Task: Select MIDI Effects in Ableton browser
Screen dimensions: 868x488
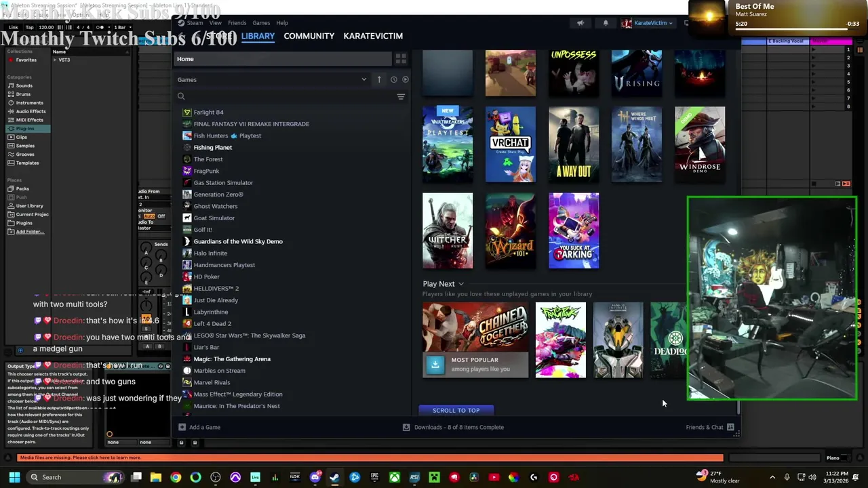Action: pos(29,120)
